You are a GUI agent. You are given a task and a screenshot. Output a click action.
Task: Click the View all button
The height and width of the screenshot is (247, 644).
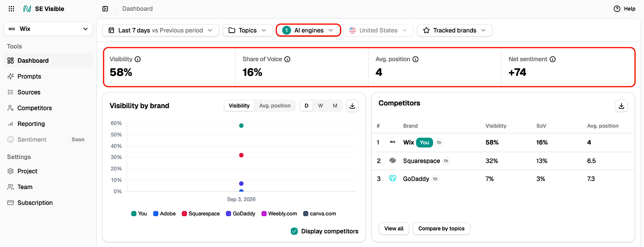394,229
